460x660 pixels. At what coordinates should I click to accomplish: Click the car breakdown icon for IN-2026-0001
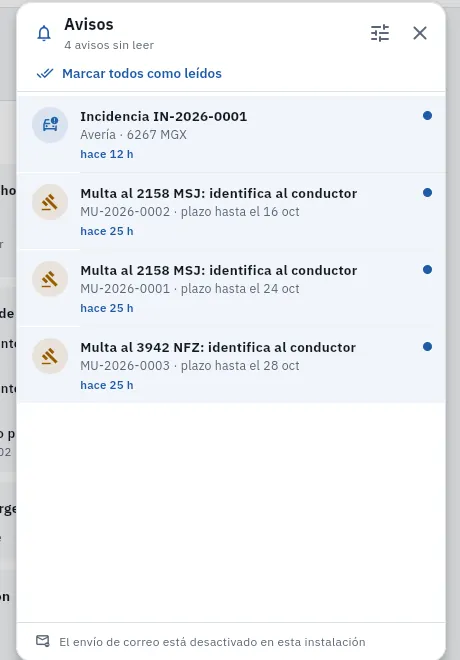click(x=50, y=125)
